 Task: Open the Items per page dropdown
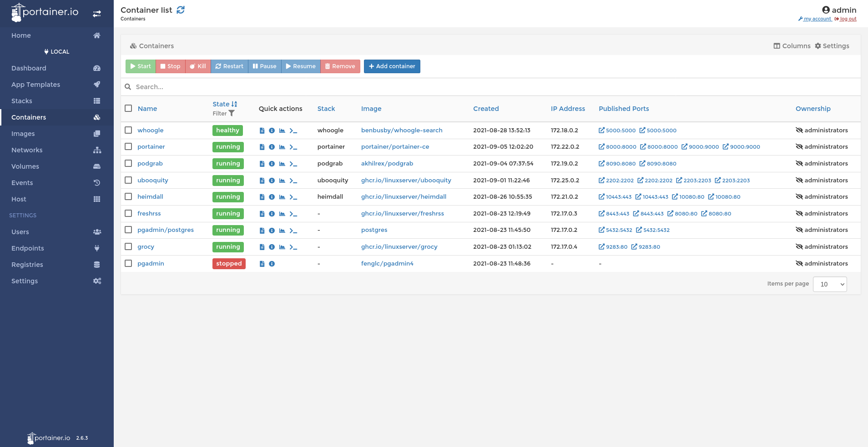point(830,284)
